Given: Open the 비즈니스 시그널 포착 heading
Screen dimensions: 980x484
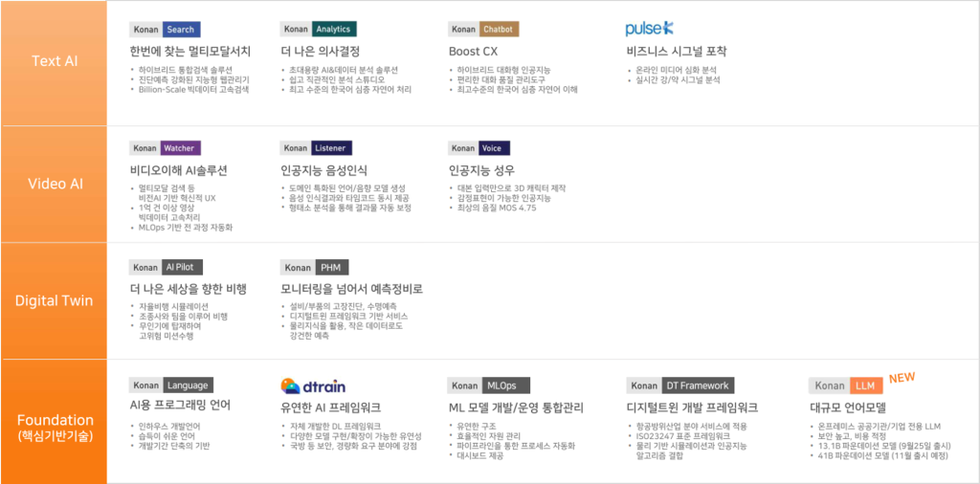Looking at the screenshot, I should pyautogui.click(x=677, y=52).
